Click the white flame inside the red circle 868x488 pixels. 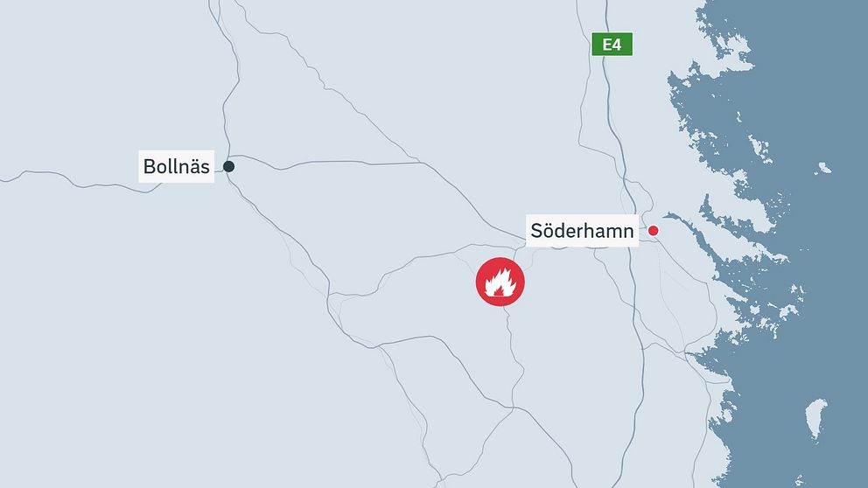pos(500,282)
